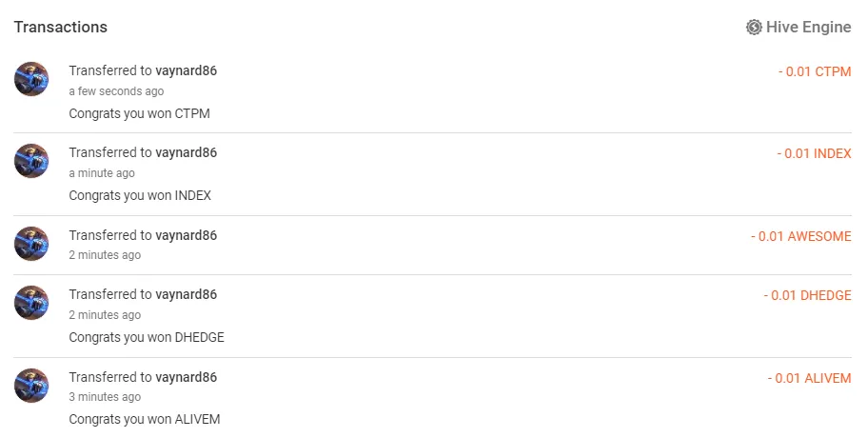Open the avatar on the INDEX transaction

click(x=31, y=161)
